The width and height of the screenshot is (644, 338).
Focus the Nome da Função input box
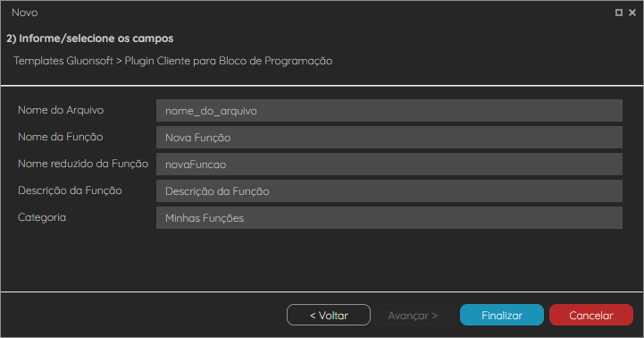(x=389, y=137)
